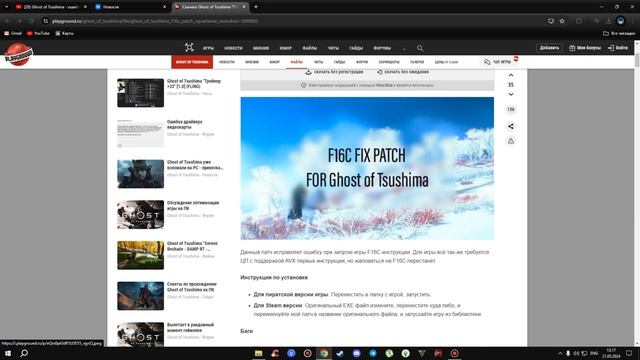Screen dimensions: 640x360
Task: Open Ghost of Tsushima Трейнер FLING sidebar link
Action: (194, 84)
